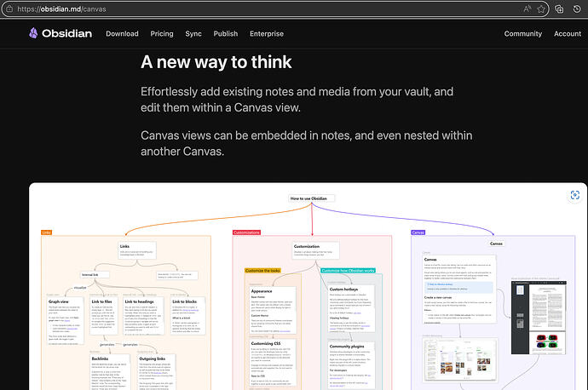
Task: Open the Download page
Action: click(122, 34)
